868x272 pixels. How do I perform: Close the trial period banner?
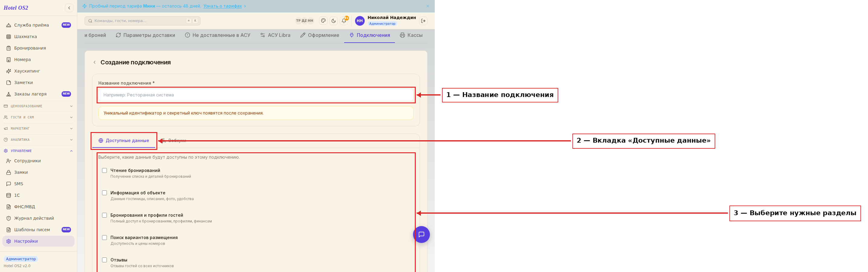point(428,6)
